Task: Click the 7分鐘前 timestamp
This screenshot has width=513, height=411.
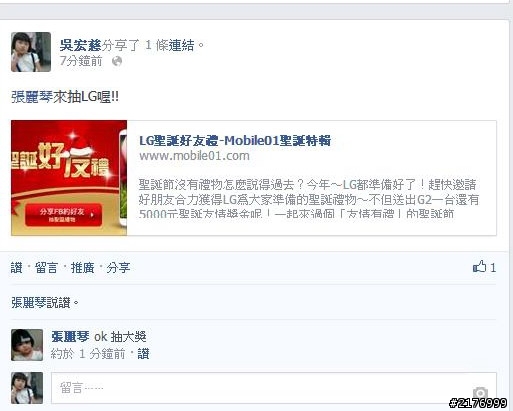Action: (81, 61)
